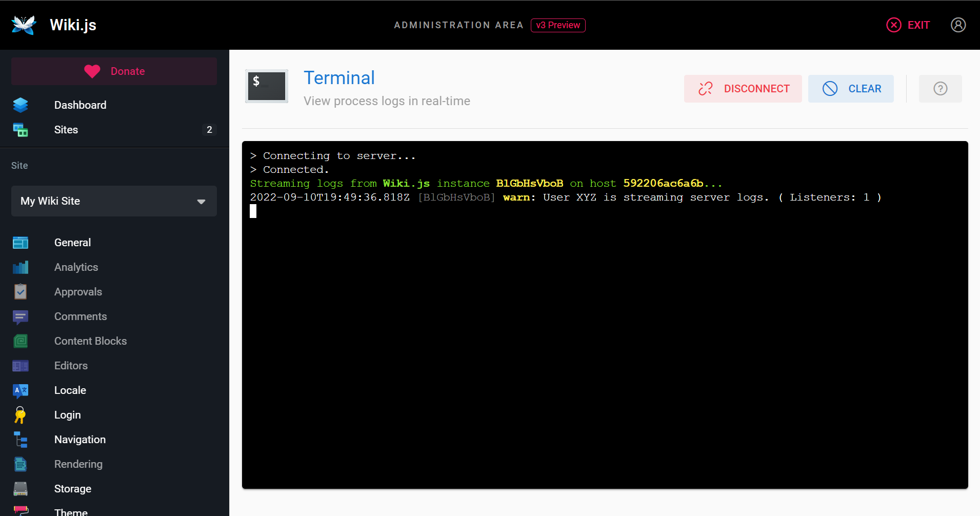Click the Login key icon
Viewport: 980px width, 516px height.
click(x=20, y=415)
